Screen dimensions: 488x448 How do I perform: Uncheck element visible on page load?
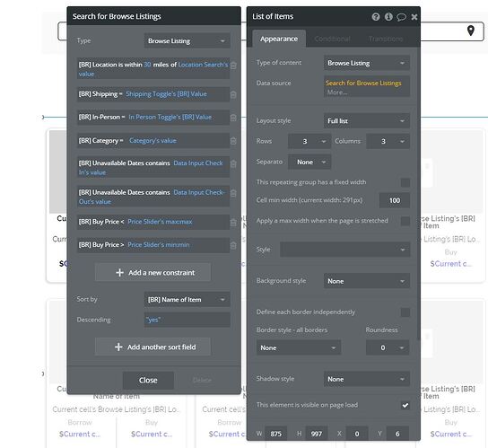[x=405, y=405]
